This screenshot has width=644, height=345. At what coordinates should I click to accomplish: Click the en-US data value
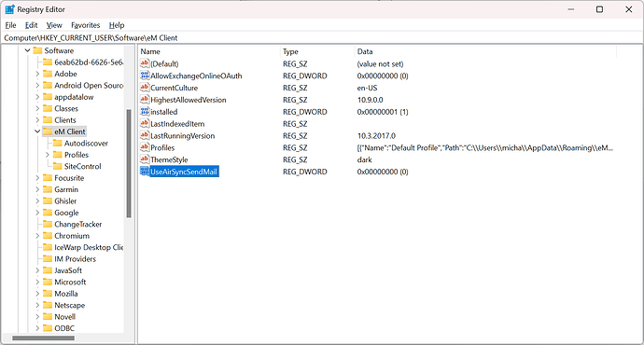point(367,88)
